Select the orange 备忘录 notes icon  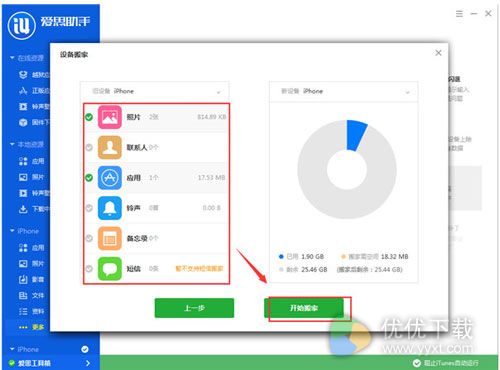click(110, 238)
